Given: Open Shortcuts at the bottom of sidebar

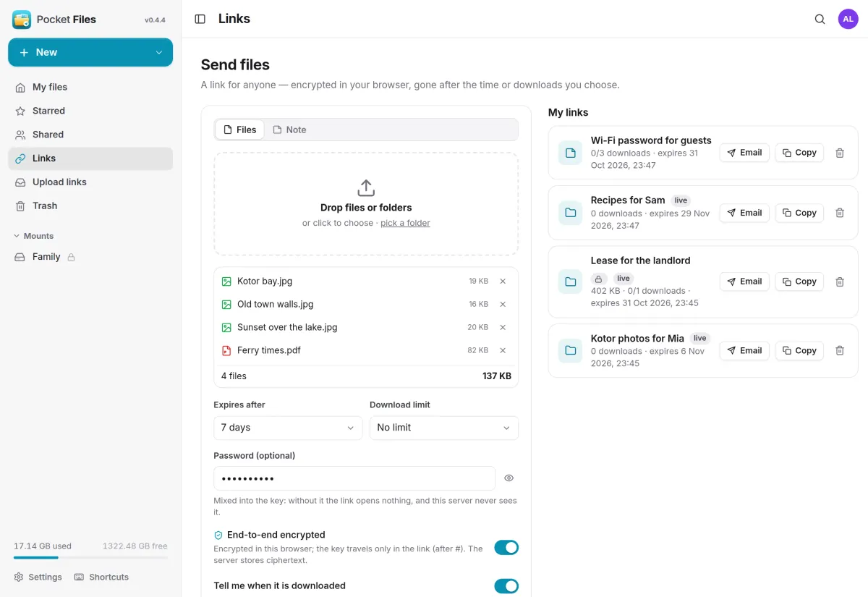Looking at the screenshot, I should coord(101,577).
